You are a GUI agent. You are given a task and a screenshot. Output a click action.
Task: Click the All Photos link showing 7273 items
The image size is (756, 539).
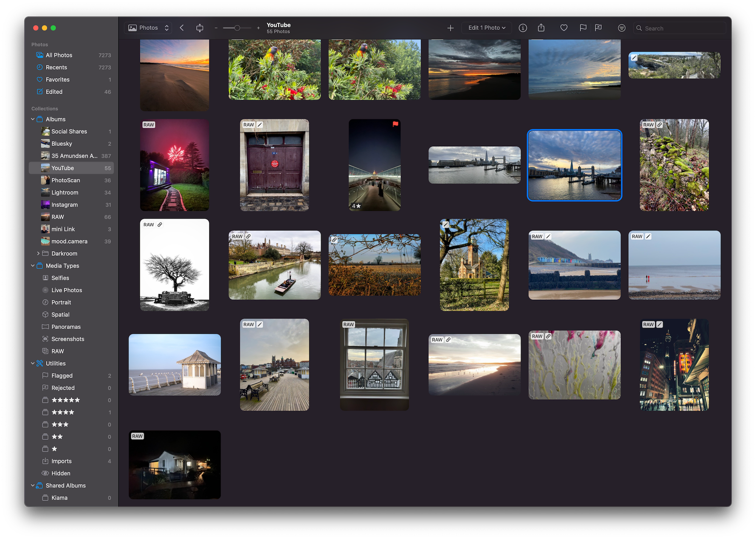click(59, 55)
